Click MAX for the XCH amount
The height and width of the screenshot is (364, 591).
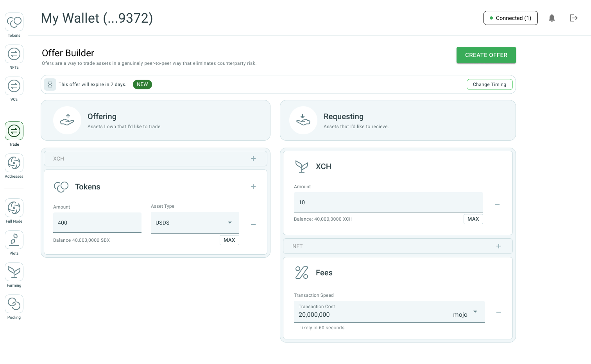[x=473, y=219]
